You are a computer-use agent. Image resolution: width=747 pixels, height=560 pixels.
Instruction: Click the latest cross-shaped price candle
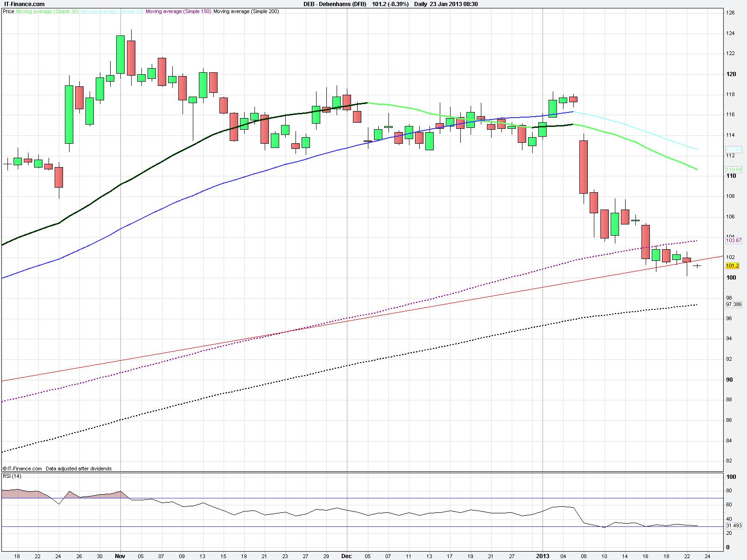697,266
